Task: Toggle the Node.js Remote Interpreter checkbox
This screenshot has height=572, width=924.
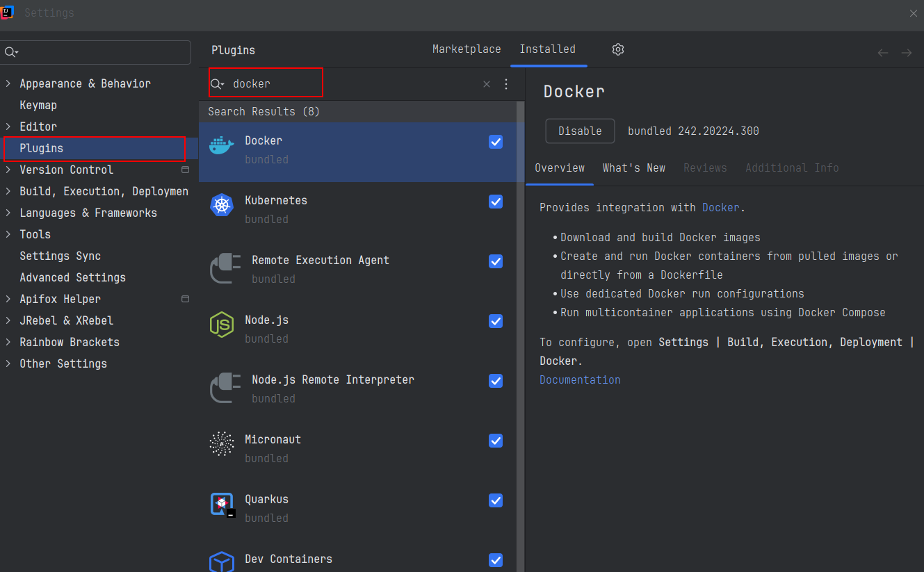Action: point(496,381)
